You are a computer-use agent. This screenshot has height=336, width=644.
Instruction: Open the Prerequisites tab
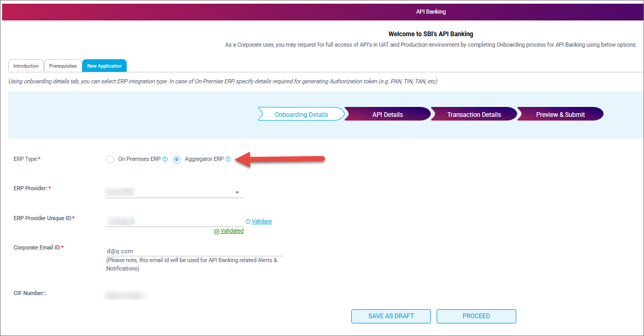[63, 66]
